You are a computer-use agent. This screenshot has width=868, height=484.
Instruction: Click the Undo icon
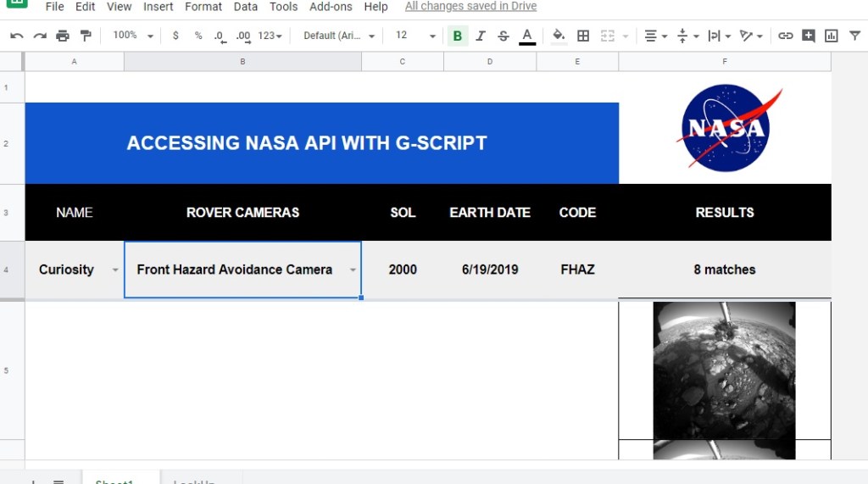click(16, 36)
